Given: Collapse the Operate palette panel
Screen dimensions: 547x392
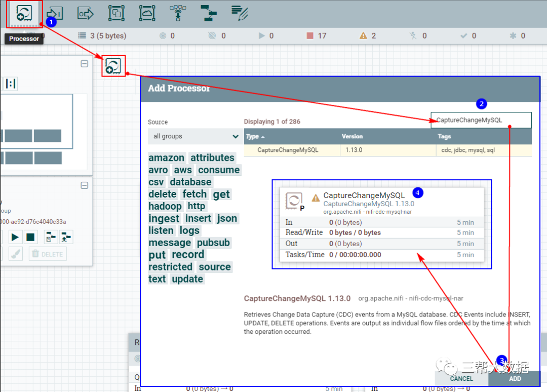Looking at the screenshot, I should coord(84,185).
